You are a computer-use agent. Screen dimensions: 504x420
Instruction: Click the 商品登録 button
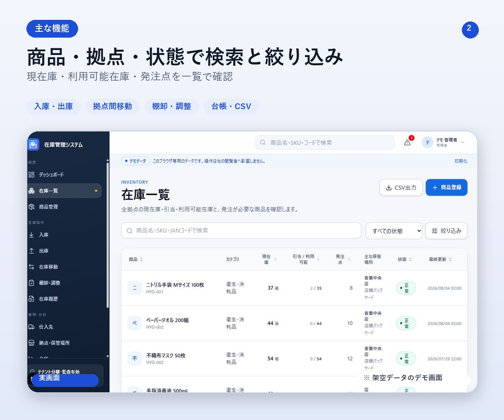click(447, 188)
